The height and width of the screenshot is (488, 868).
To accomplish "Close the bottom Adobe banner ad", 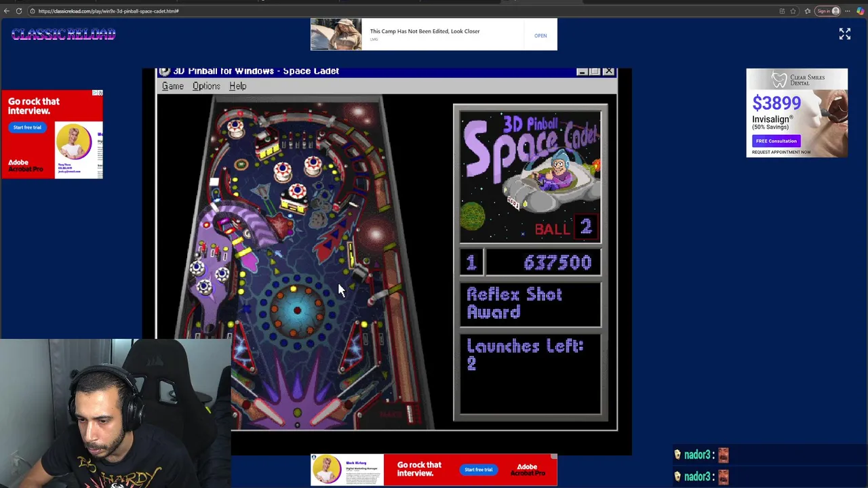I will pos(553,457).
